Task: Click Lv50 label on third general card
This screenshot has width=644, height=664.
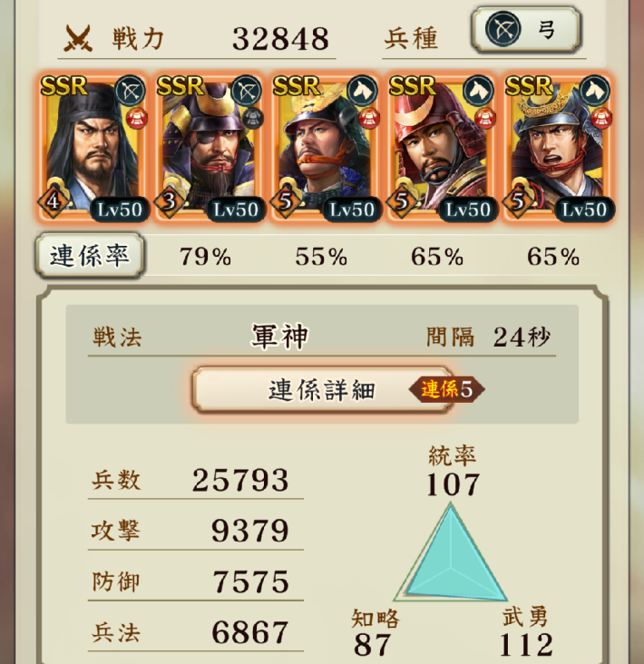Action: [x=352, y=210]
